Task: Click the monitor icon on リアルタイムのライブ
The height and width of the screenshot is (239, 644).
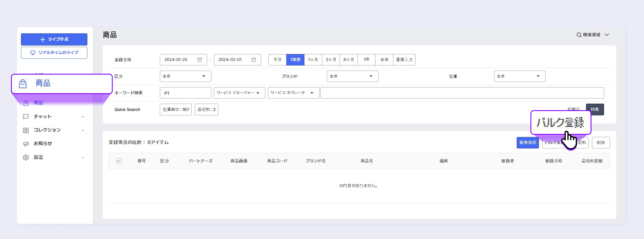Action: [x=33, y=53]
